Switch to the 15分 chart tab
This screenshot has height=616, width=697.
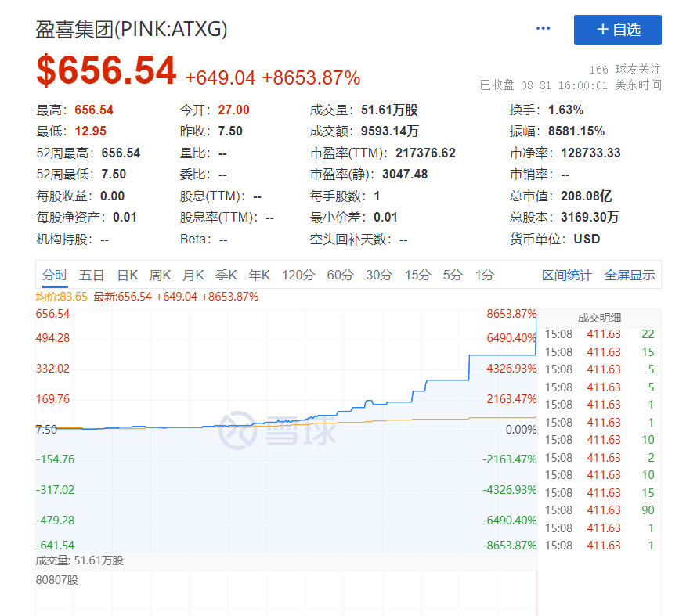click(417, 276)
